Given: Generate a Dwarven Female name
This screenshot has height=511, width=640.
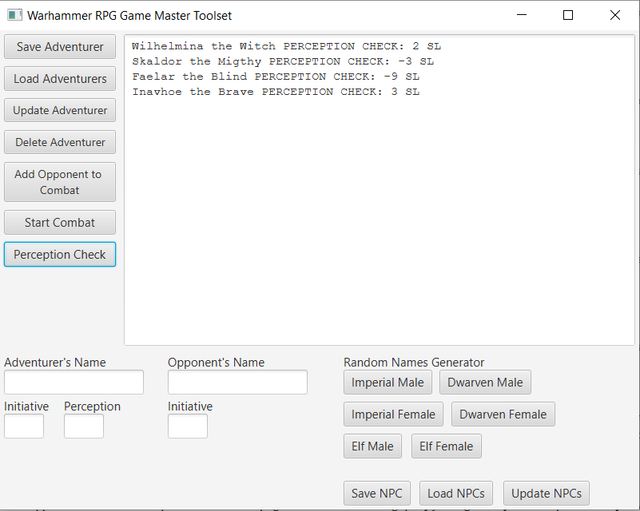Looking at the screenshot, I should pyautogui.click(x=503, y=414).
